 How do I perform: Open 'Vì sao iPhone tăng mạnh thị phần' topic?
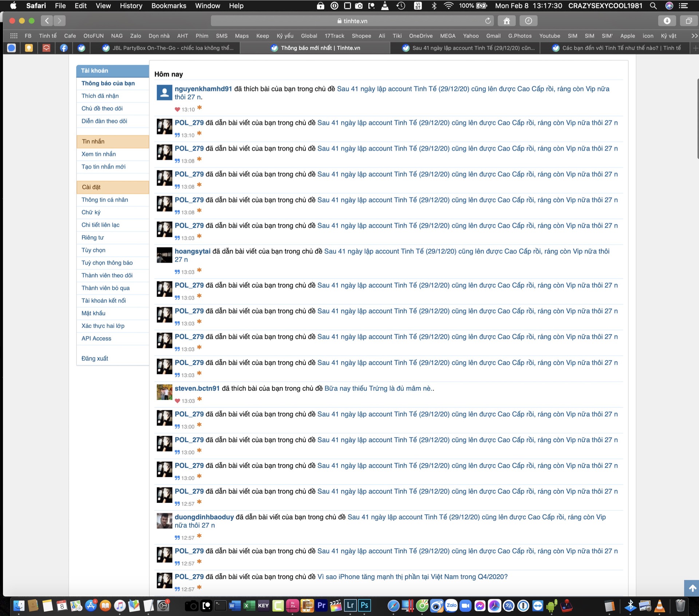tap(412, 577)
